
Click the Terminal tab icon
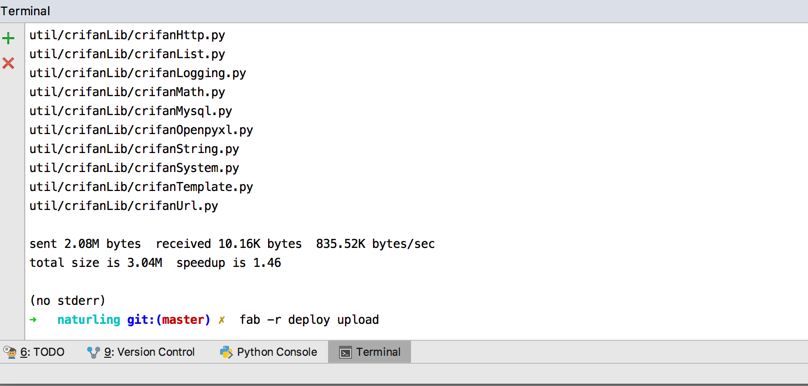(346, 353)
